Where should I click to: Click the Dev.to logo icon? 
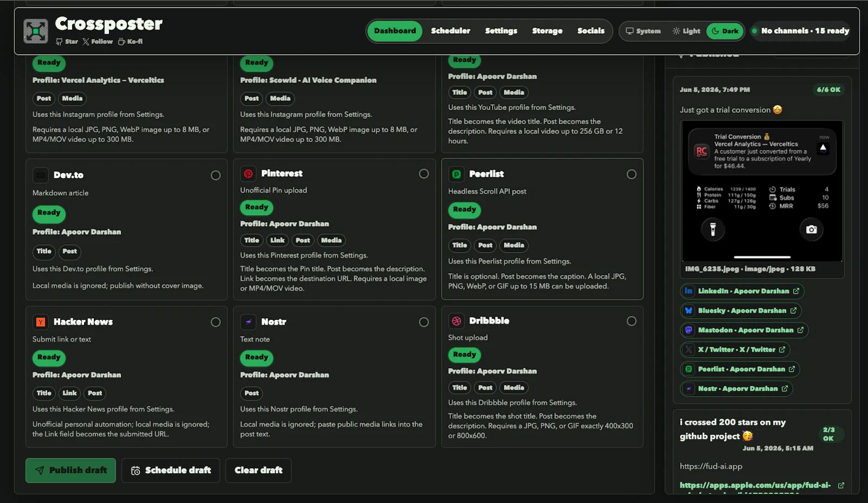tap(41, 176)
